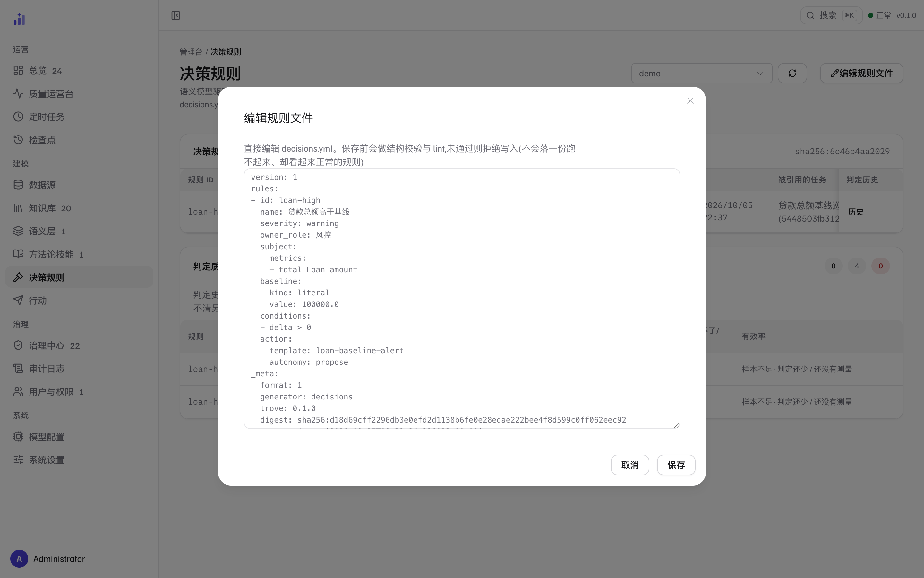This screenshot has width=924, height=578.
Task: Open 模型配置 chip icon
Action: (18, 437)
